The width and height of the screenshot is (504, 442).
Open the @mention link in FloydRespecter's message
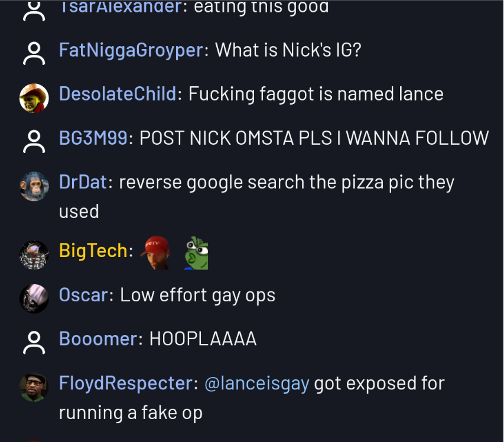click(x=257, y=383)
